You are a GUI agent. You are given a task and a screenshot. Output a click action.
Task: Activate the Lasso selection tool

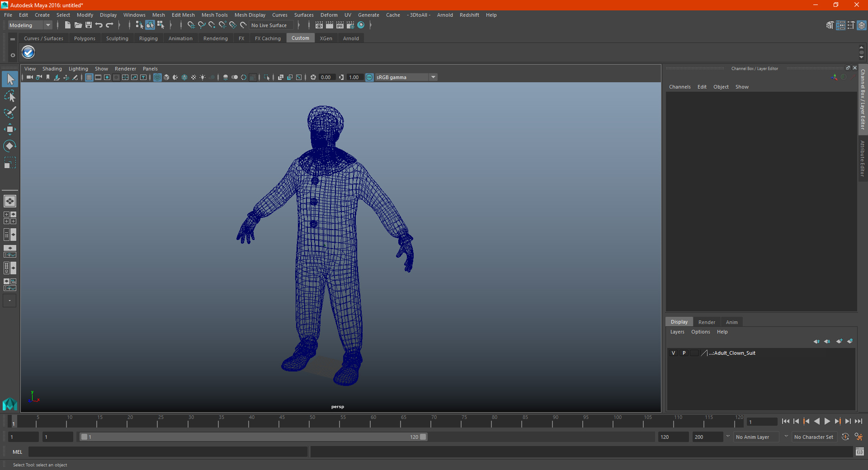pyautogui.click(x=9, y=96)
